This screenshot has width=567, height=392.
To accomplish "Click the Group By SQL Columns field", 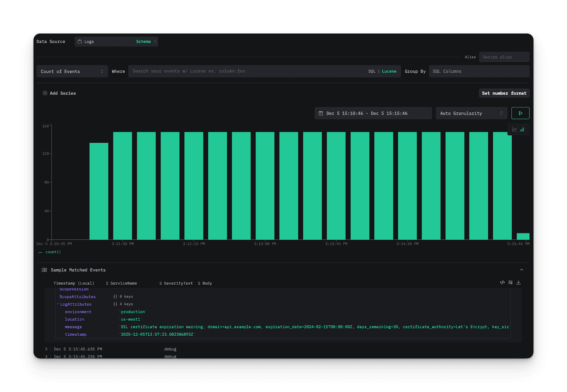I will (x=479, y=71).
